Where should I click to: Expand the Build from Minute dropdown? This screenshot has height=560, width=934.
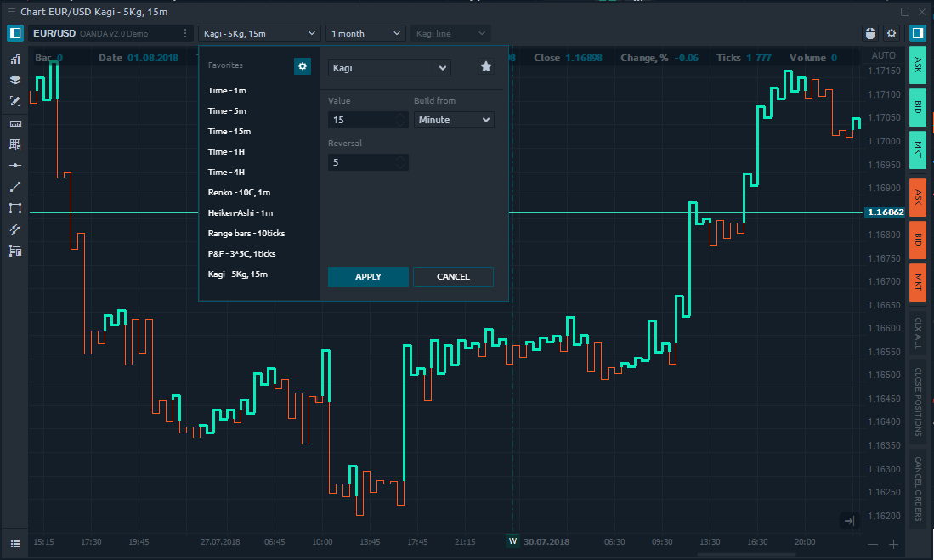(x=454, y=120)
